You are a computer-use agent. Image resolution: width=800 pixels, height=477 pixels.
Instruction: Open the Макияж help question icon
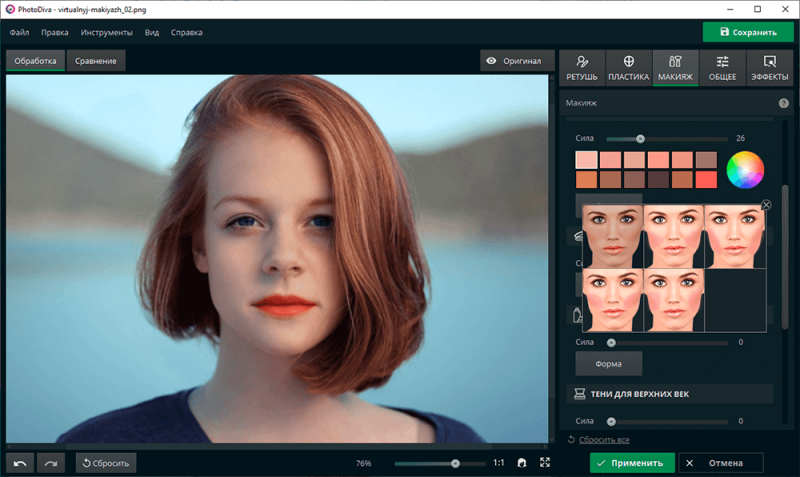[783, 103]
